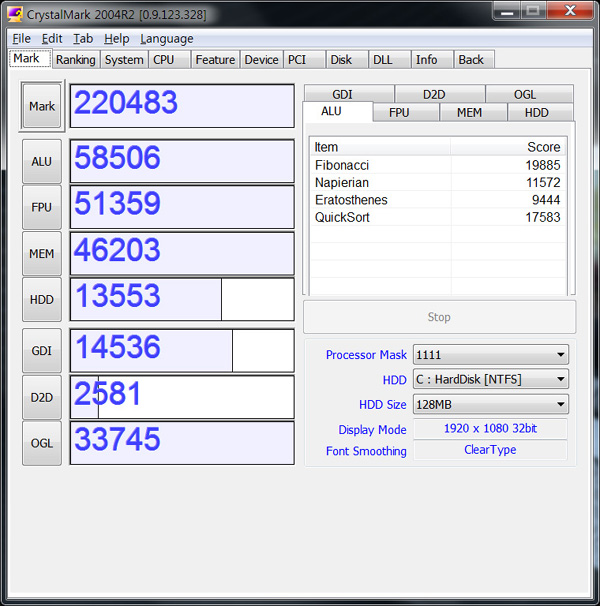Click the Fibonacci score 19885
600x606 pixels.
pos(543,165)
